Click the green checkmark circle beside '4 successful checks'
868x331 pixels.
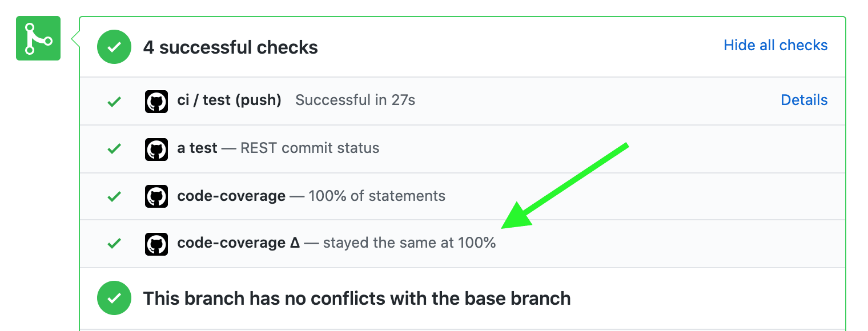[x=114, y=47]
